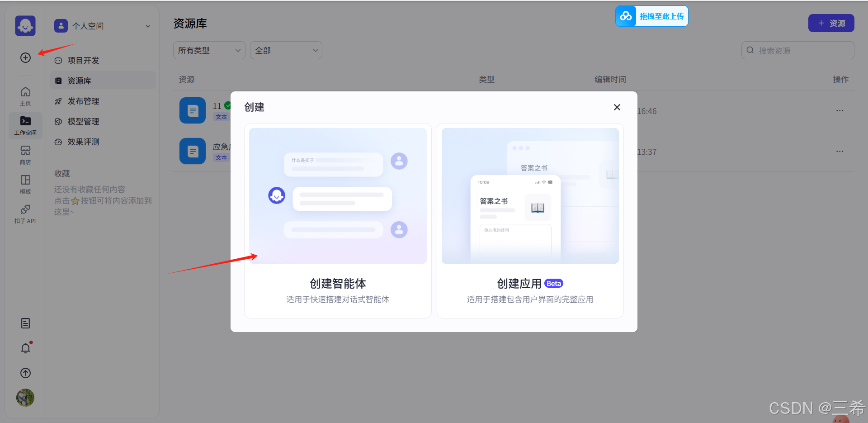Choose the 创建智能体 card

(338, 221)
